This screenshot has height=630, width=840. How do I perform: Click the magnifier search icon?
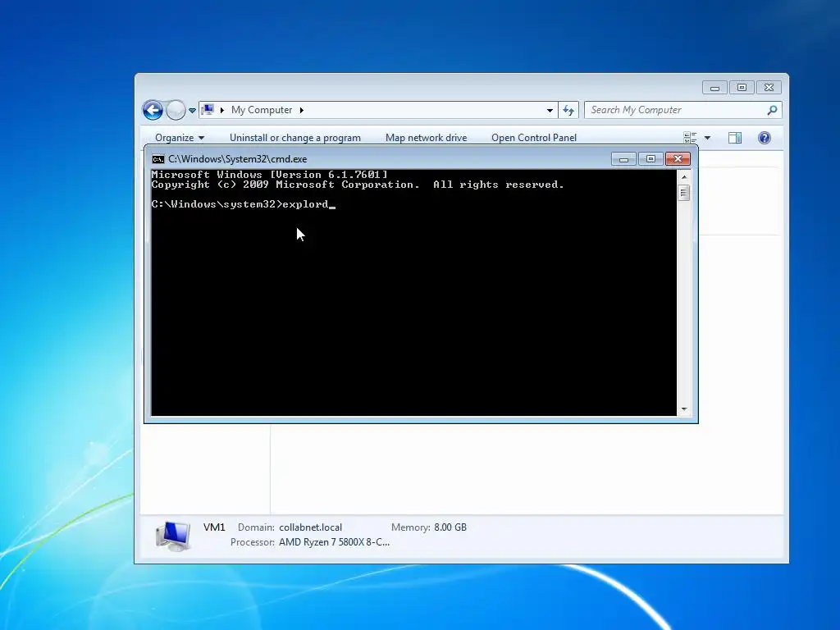coord(772,110)
